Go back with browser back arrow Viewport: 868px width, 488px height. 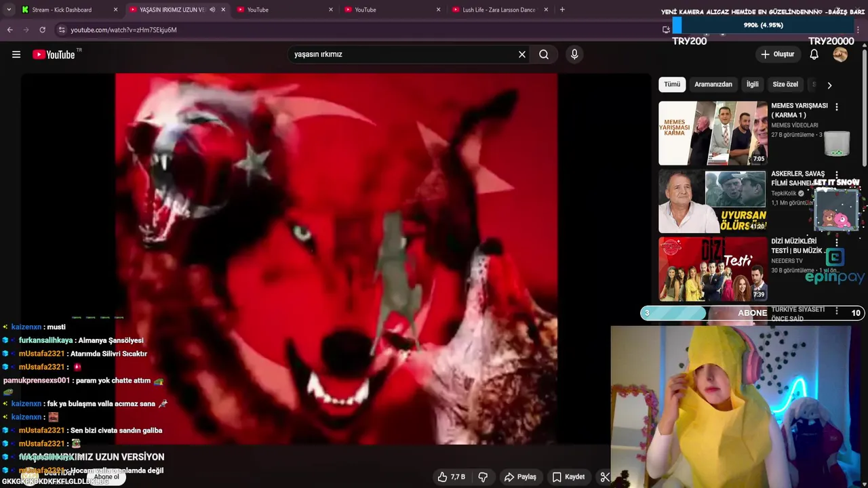(x=9, y=30)
